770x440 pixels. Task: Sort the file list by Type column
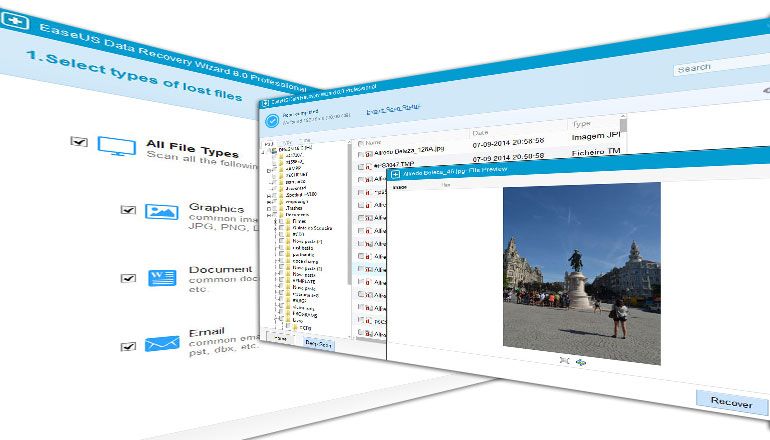point(582,124)
